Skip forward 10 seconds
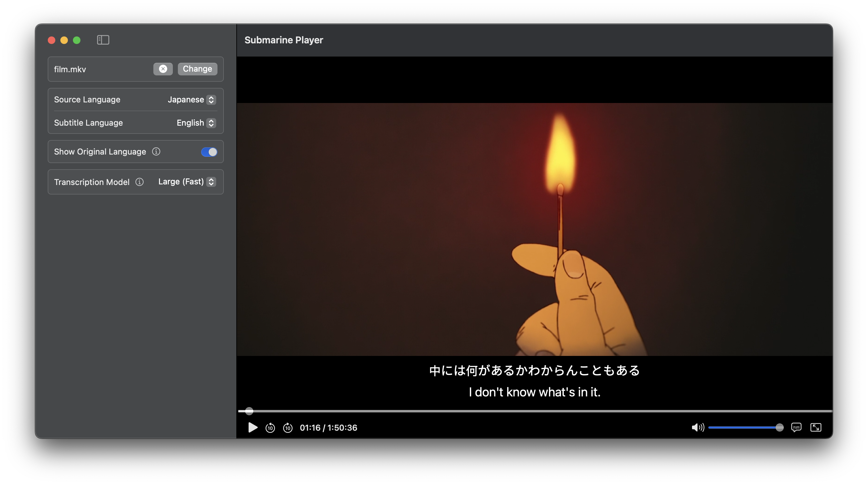The height and width of the screenshot is (485, 868). click(x=288, y=428)
